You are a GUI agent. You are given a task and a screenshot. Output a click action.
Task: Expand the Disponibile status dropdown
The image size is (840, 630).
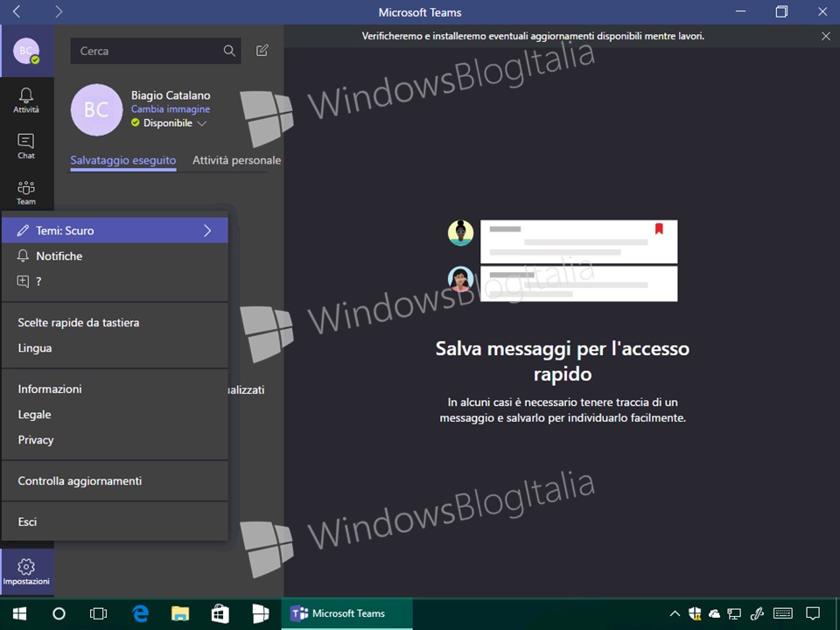coord(202,123)
